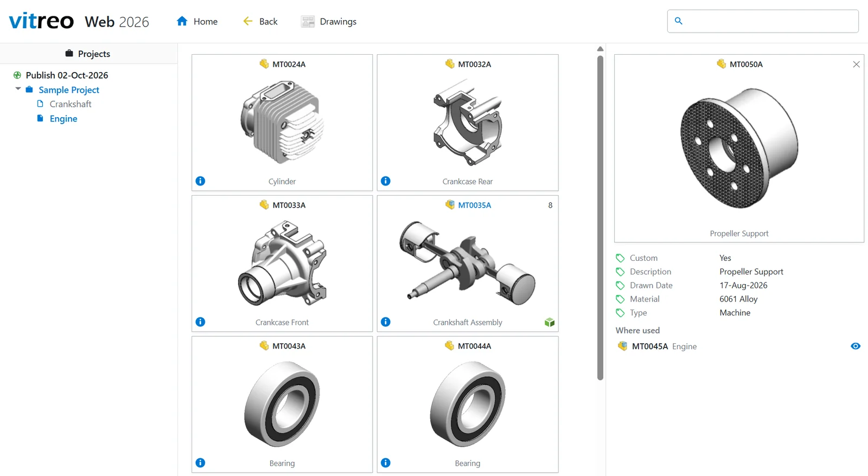The image size is (868, 476).
Task: Focus the search input field
Action: pyautogui.click(x=763, y=21)
